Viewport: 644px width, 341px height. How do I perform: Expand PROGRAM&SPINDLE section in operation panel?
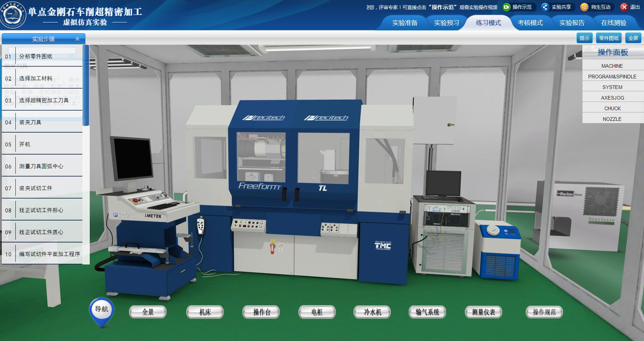[612, 77]
